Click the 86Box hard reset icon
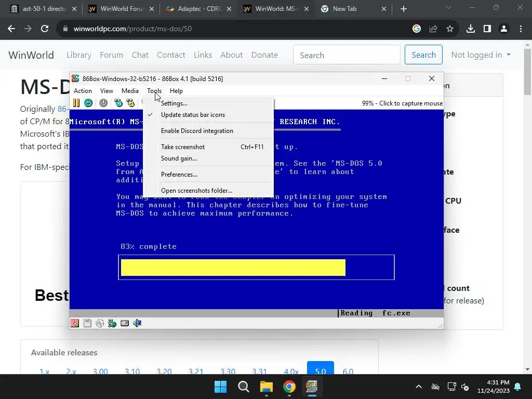Image resolution: width=532 pixels, height=399 pixels. click(x=88, y=103)
